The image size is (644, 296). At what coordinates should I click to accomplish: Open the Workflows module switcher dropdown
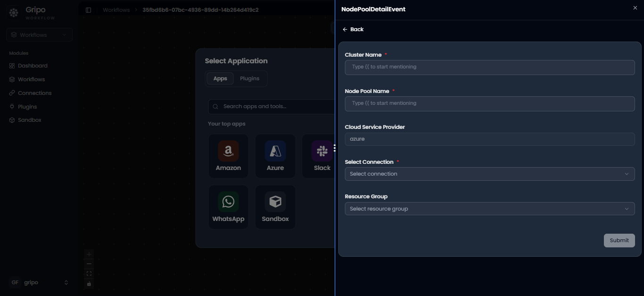40,35
